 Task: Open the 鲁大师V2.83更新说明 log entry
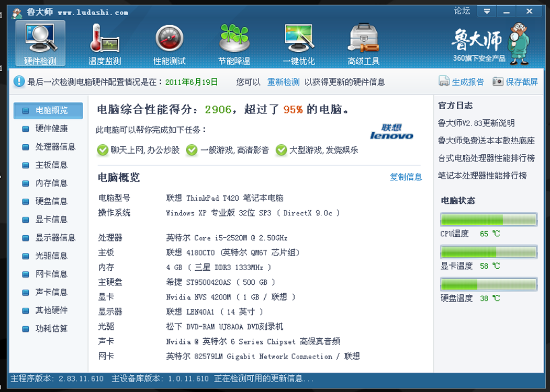pyautogui.click(x=476, y=123)
